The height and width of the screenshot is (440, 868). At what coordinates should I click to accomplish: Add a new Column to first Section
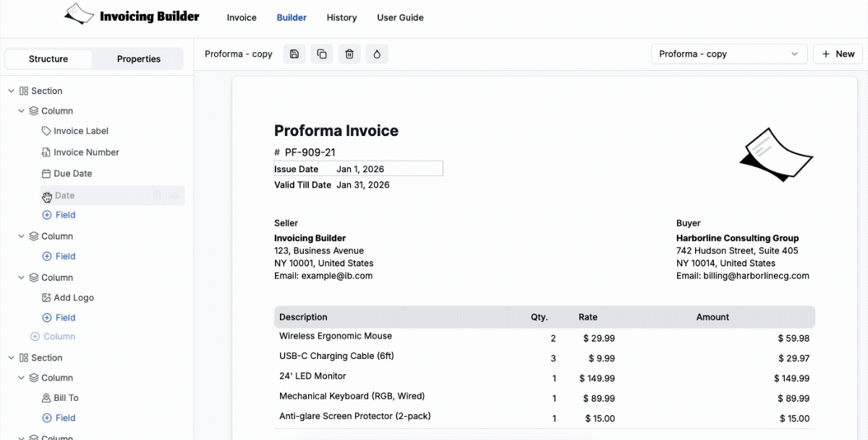(53, 337)
